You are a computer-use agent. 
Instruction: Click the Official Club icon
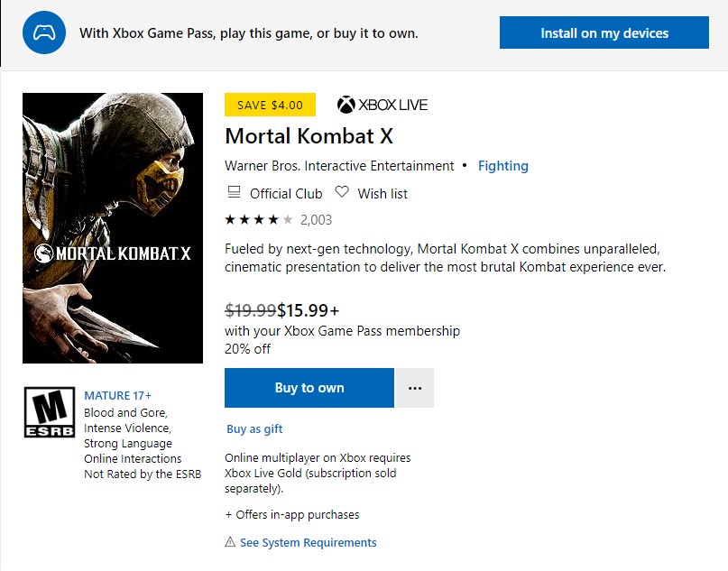tap(235, 193)
